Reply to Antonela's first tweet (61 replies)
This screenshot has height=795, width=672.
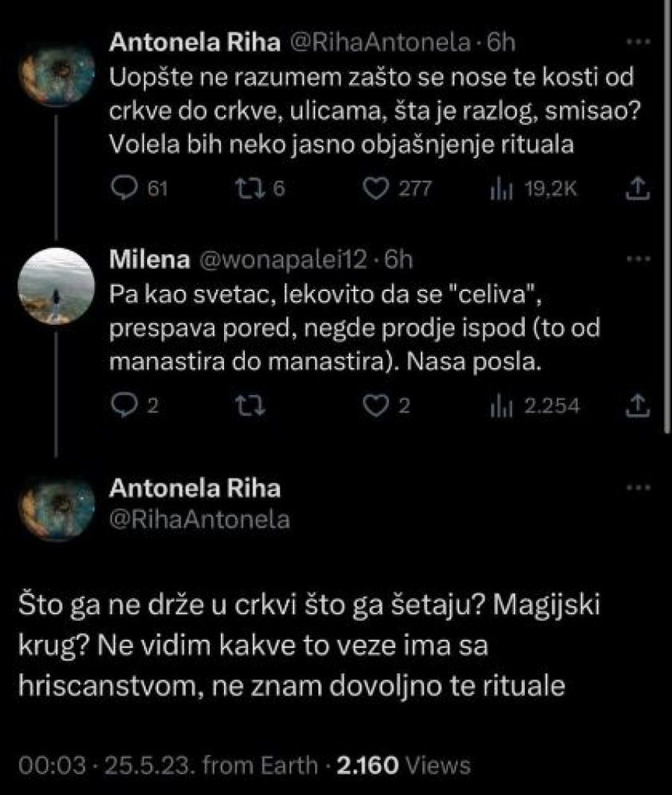tap(122, 189)
